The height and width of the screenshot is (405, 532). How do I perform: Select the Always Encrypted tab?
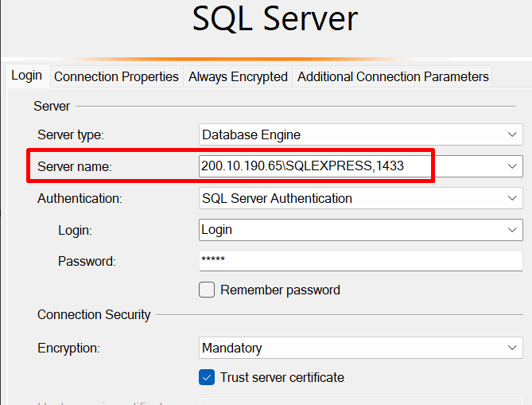tap(238, 76)
